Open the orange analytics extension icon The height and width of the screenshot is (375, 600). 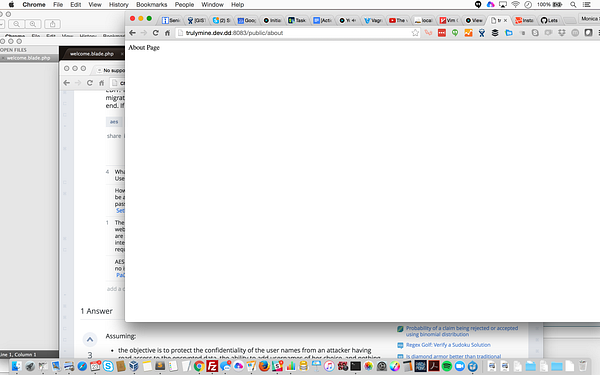(x=468, y=33)
